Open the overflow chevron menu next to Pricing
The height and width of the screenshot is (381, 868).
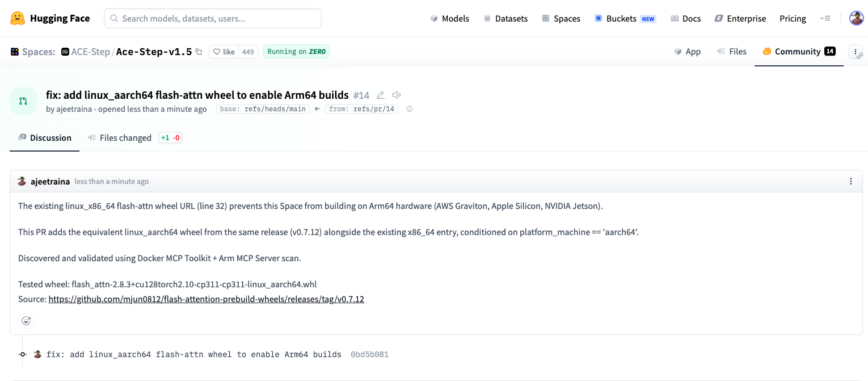(825, 18)
